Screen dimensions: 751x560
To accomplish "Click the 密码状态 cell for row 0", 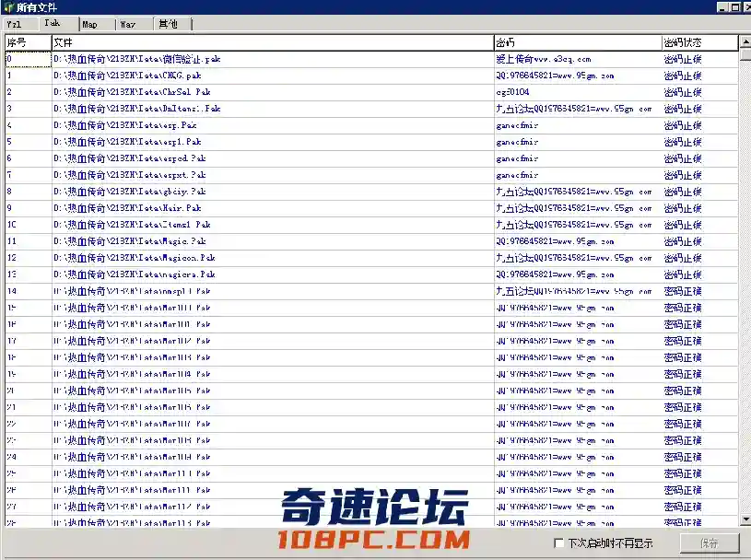I will pyautogui.click(x=700, y=59).
